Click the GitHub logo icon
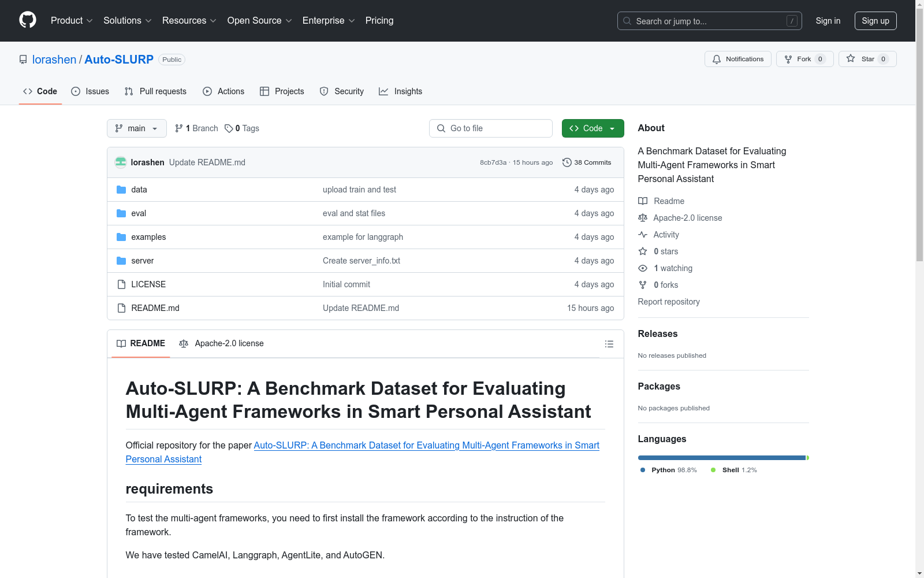 coord(28,20)
